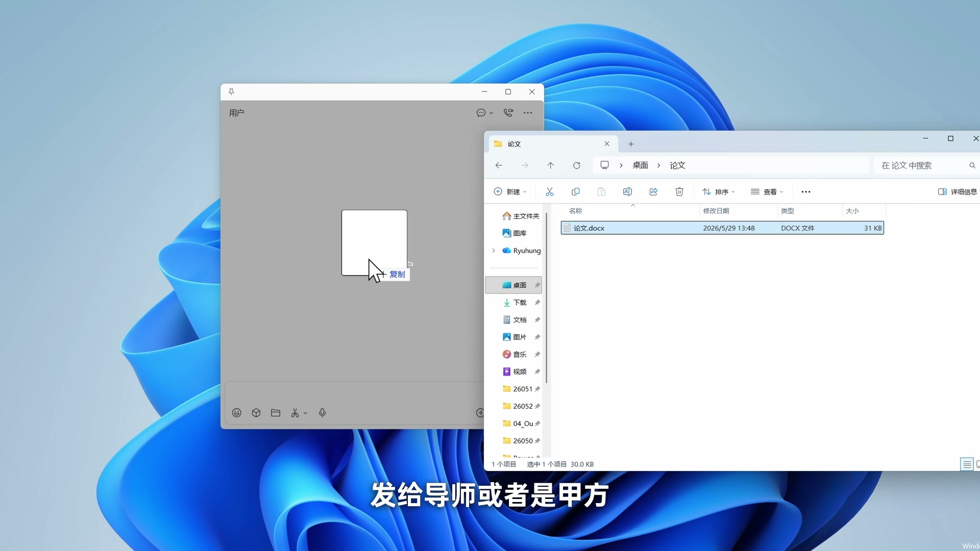Expand the arrow next to the chat bubble
The width and height of the screenshot is (980, 551).
[492, 113]
